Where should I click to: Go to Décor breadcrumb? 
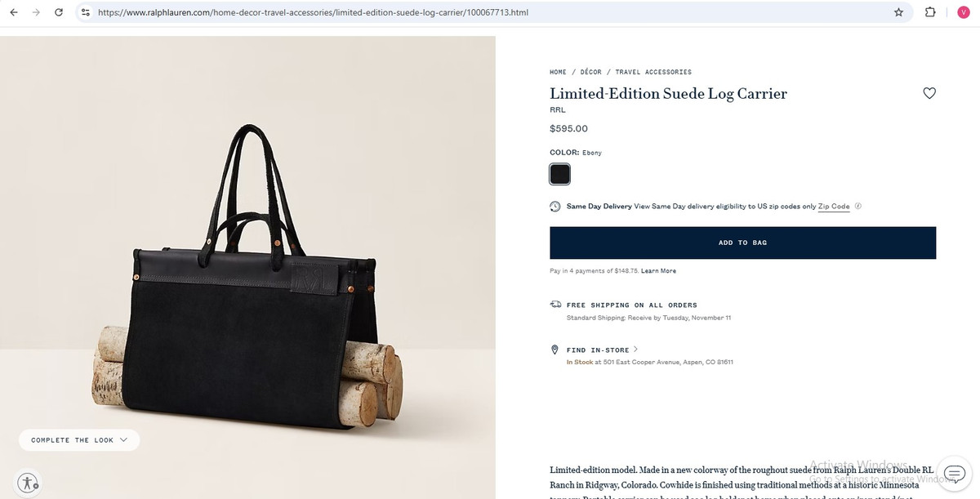[x=590, y=72]
